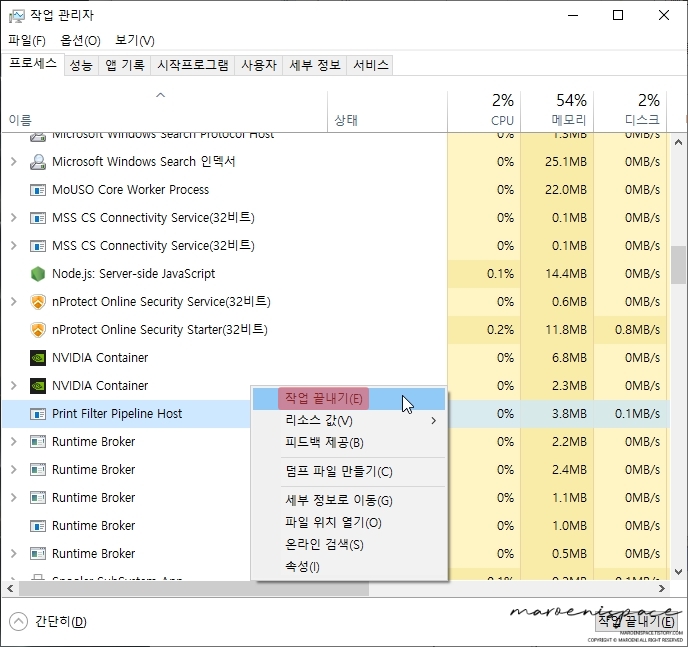The image size is (688, 647).
Task: Open the 보기(V) menu
Action: click(x=134, y=41)
